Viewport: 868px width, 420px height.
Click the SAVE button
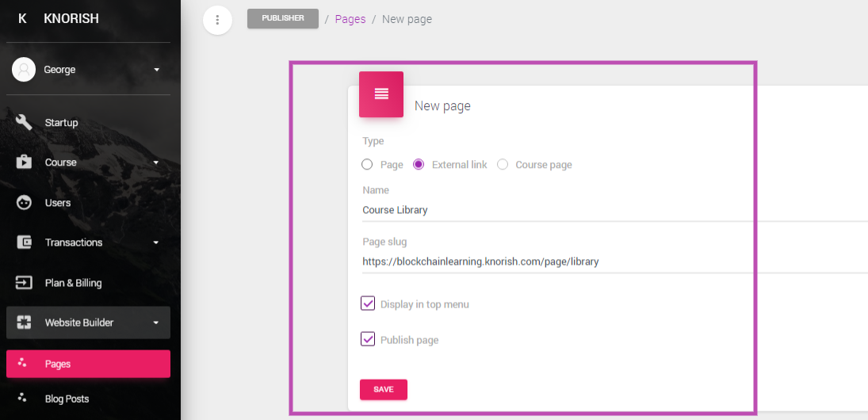(x=384, y=390)
